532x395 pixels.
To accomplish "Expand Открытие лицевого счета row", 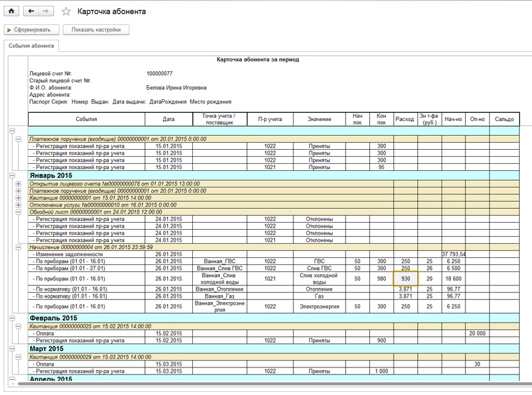I will 19,184.
